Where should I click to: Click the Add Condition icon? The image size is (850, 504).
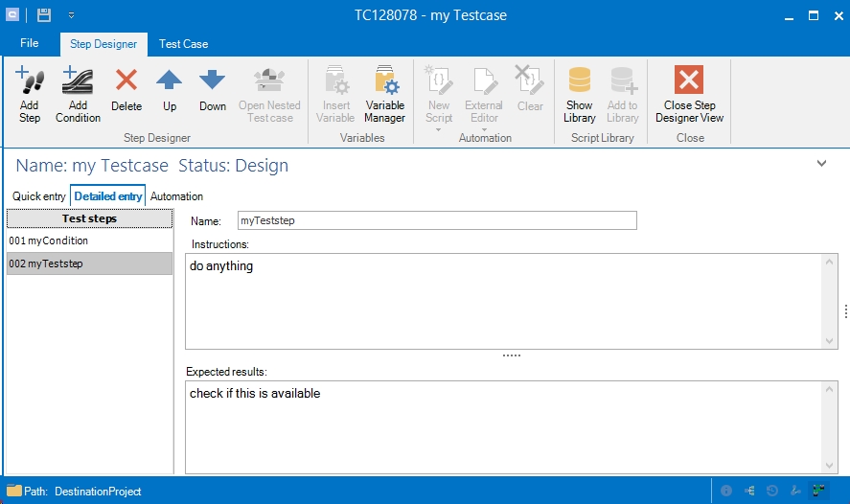click(x=78, y=81)
